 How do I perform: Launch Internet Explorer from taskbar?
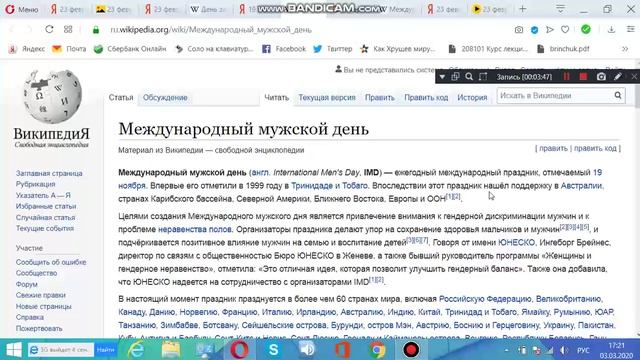[136, 350]
